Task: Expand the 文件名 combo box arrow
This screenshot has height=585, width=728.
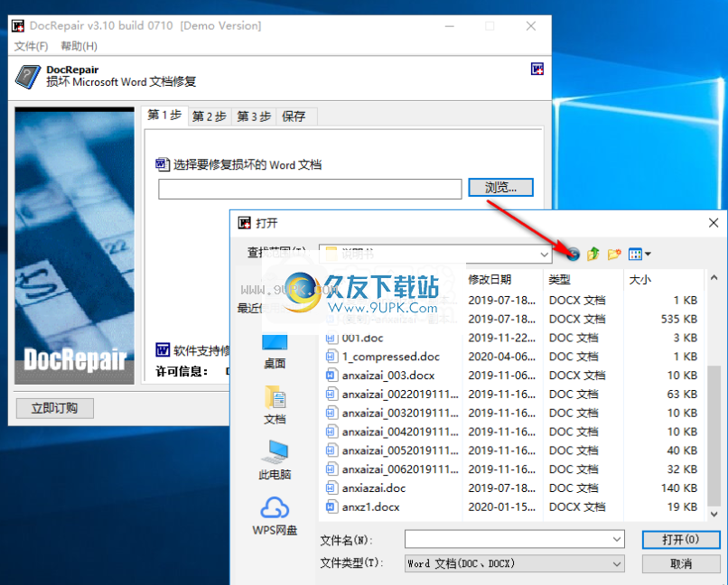Action: tap(617, 539)
